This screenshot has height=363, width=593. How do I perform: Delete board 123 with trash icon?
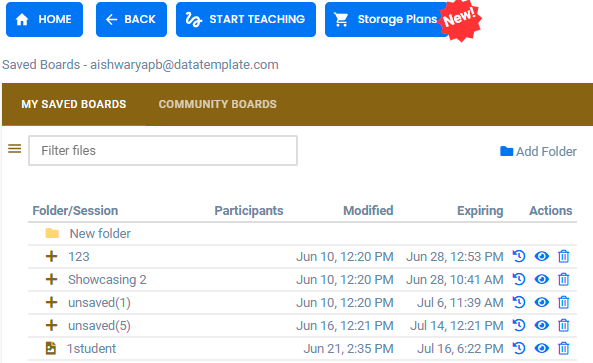564,256
